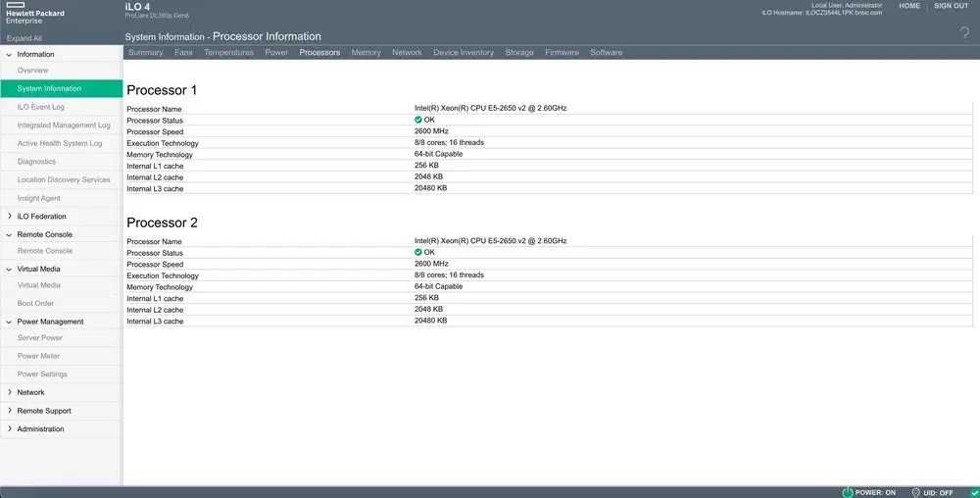
Task: Open Insight Agent
Action: (39, 198)
